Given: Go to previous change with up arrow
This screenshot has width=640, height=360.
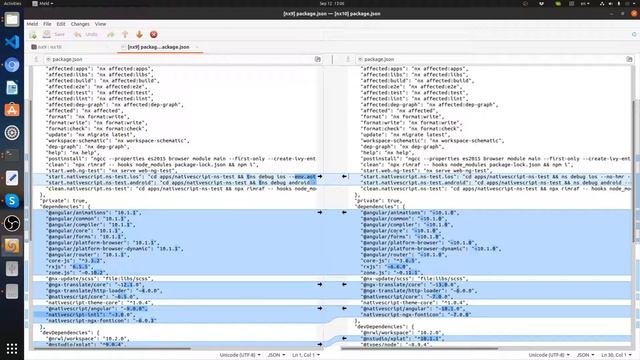Looking at the screenshot, I should (125, 35).
